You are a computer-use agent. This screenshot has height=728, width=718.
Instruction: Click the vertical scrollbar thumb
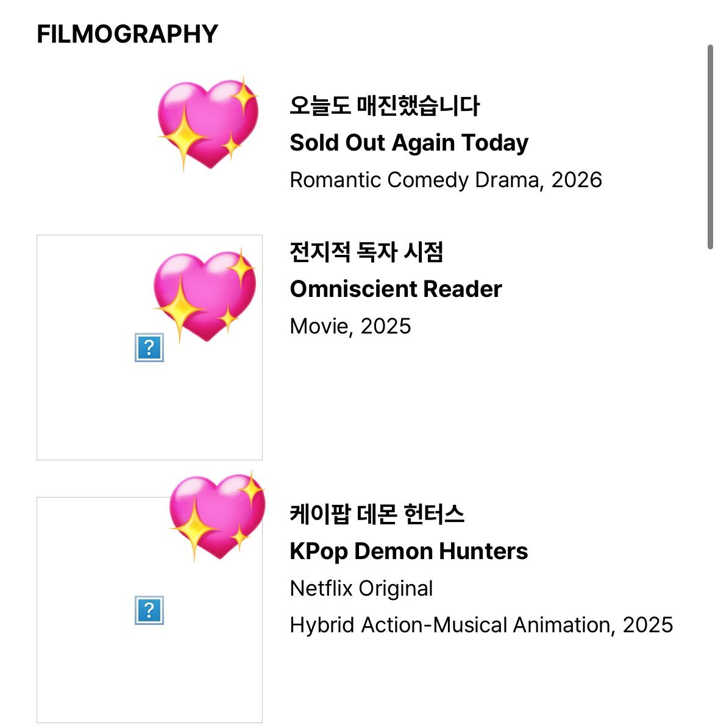point(709,147)
